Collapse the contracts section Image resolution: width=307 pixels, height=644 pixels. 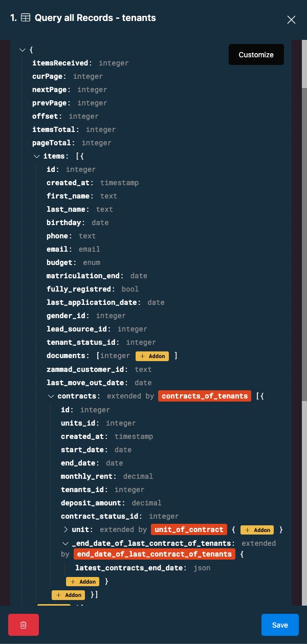[51, 396]
